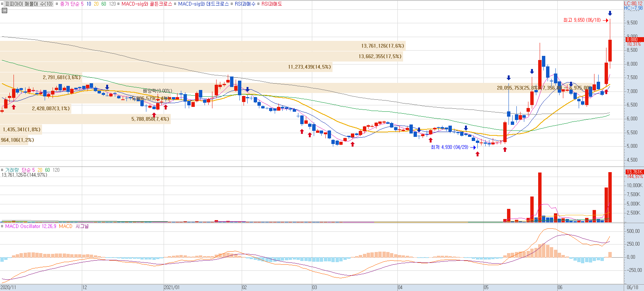Click the 06/18 date at axis end

632,288
